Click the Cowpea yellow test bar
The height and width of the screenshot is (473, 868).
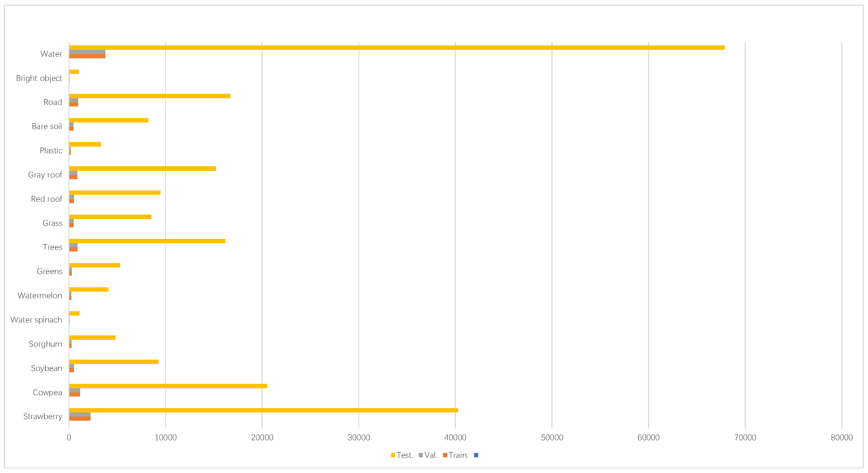click(x=168, y=386)
